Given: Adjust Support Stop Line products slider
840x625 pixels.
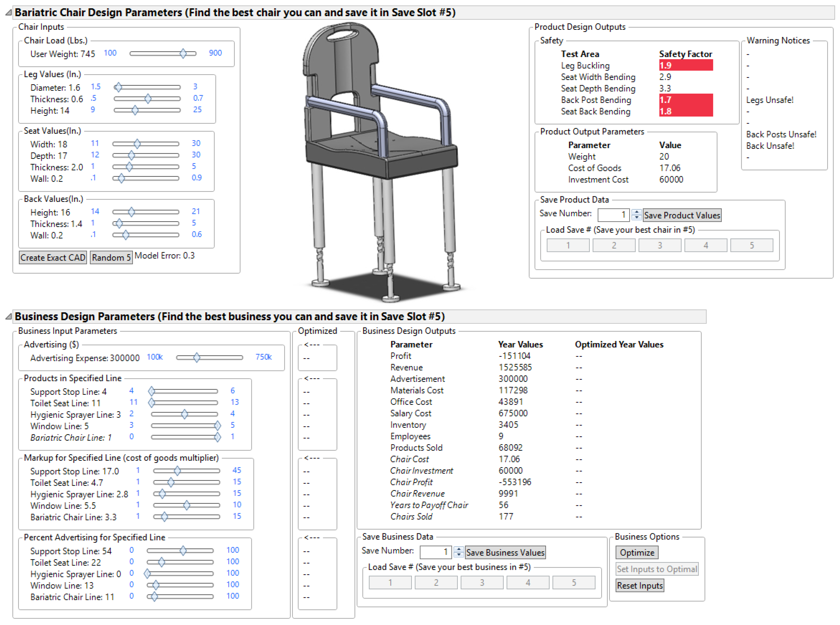Looking at the screenshot, I should click(x=185, y=391).
